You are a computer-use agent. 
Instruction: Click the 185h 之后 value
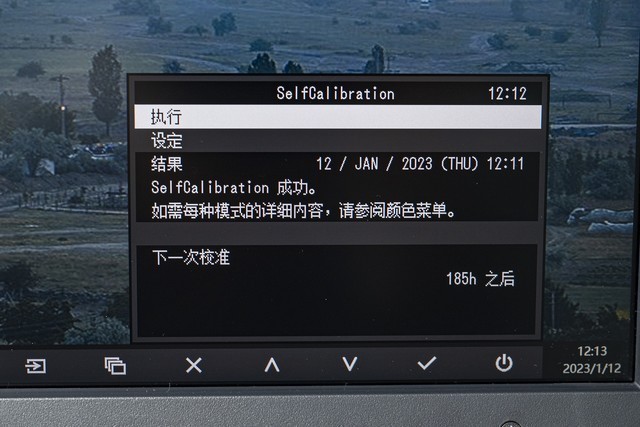pyautogui.click(x=480, y=279)
